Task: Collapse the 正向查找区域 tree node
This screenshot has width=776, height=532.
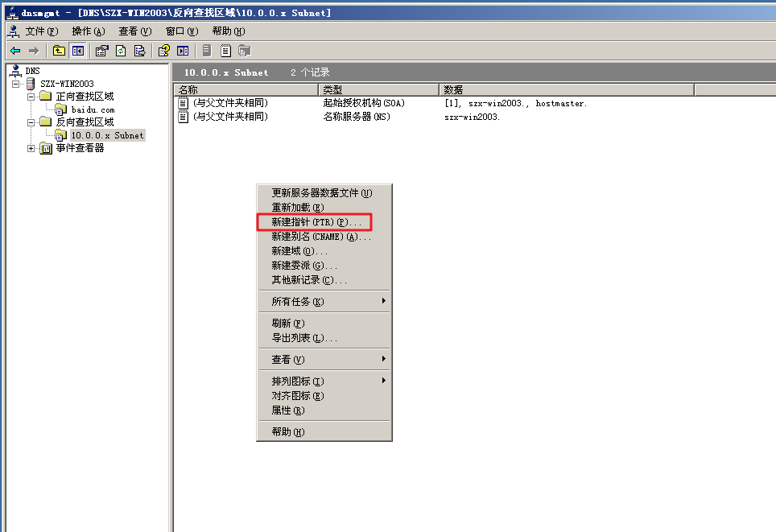Action: (x=31, y=97)
